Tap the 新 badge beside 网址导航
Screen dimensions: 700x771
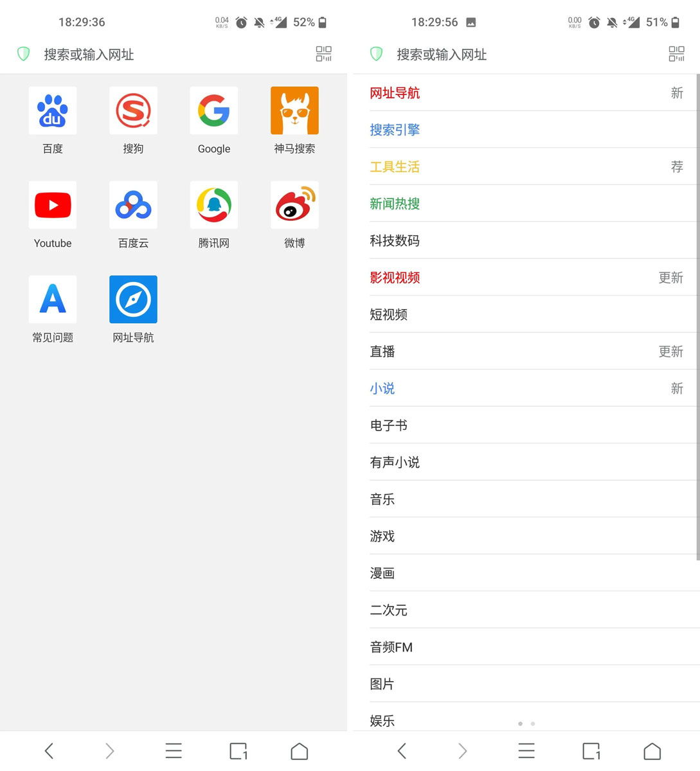tap(677, 93)
